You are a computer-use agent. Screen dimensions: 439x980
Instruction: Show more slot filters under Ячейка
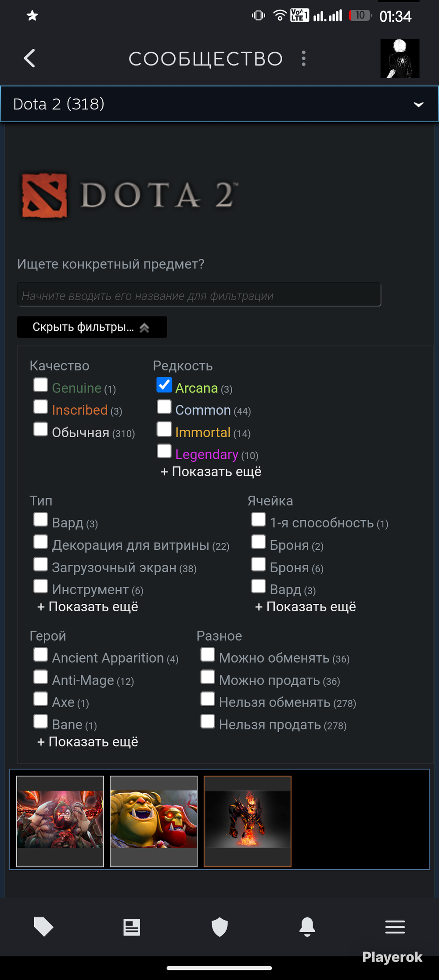pyautogui.click(x=306, y=607)
